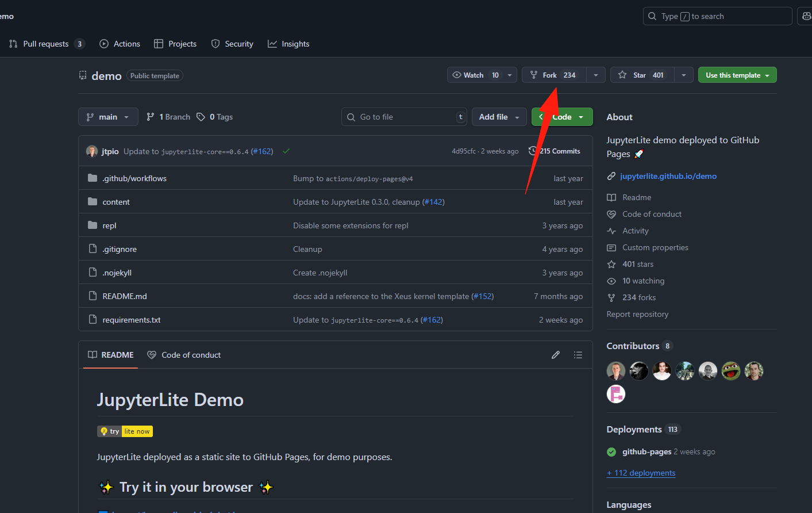Open jupyterlite.github.io/demo link

[x=668, y=176]
